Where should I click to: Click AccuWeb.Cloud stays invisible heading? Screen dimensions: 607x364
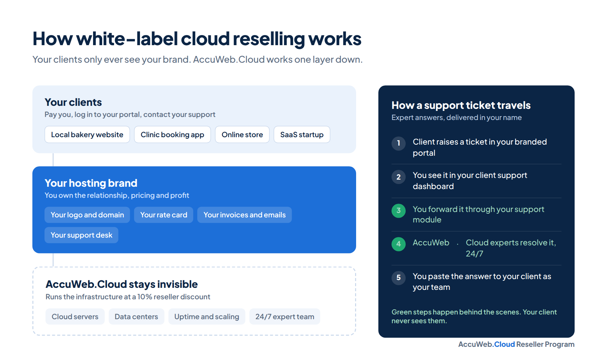pos(121,284)
